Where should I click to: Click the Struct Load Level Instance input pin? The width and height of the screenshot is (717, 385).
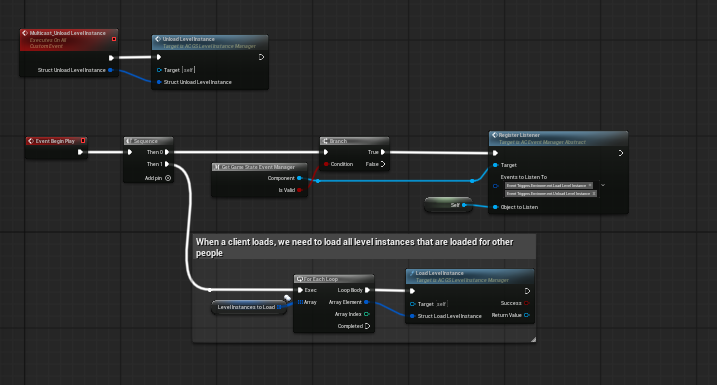[412, 316]
